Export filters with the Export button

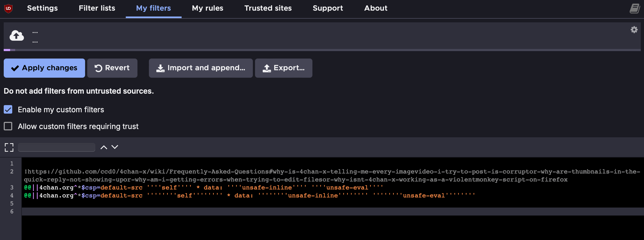pyautogui.click(x=283, y=68)
